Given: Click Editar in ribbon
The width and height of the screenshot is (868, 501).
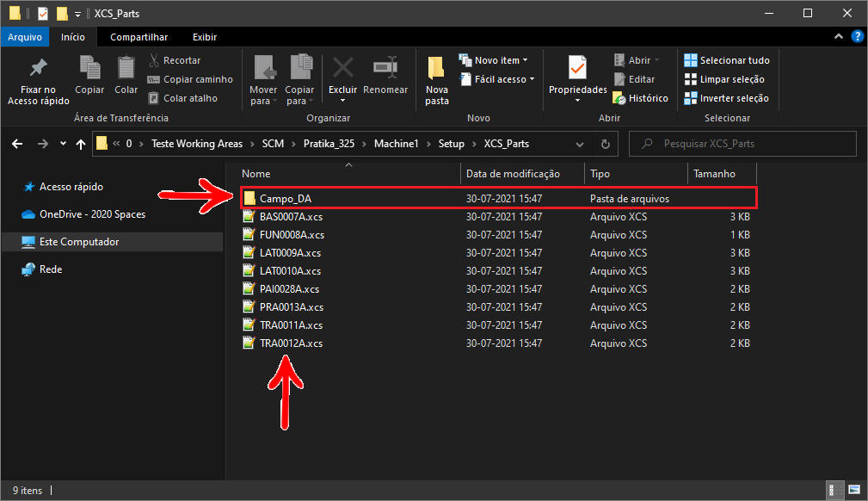Looking at the screenshot, I should (634, 79).
